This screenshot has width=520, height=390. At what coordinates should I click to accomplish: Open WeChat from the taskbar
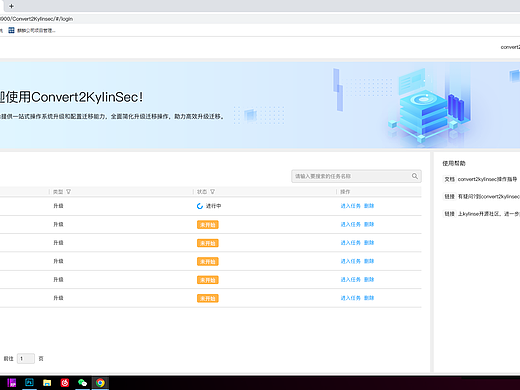click(x=82, y=383)
